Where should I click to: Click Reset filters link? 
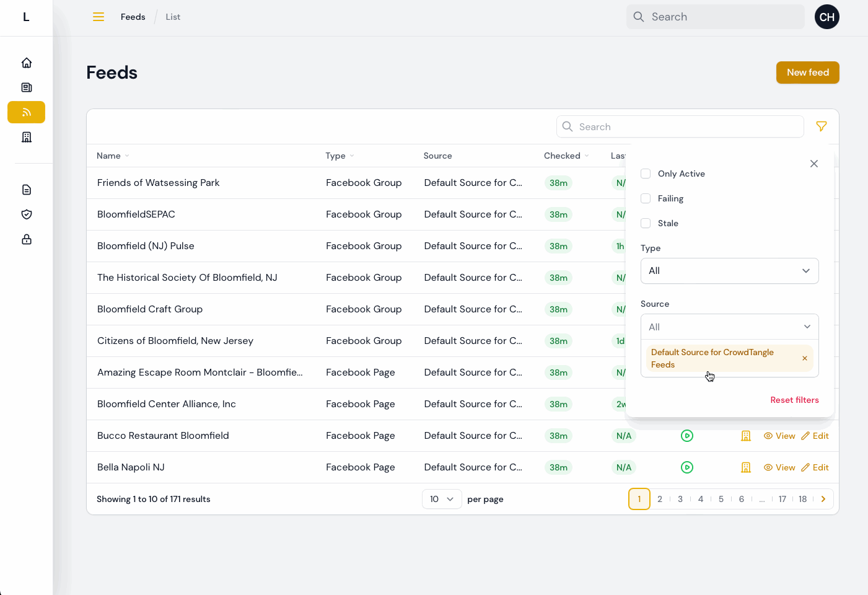[794, 400]
